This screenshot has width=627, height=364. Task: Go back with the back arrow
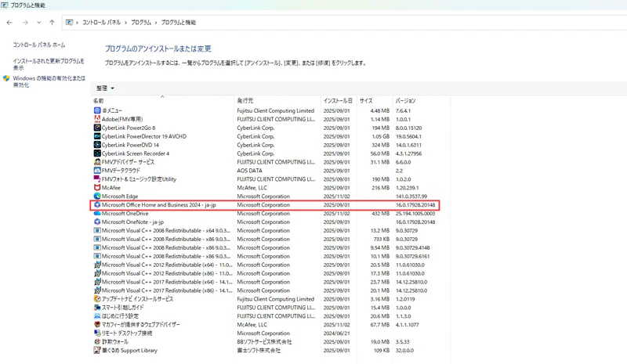[x=9, y=23]
